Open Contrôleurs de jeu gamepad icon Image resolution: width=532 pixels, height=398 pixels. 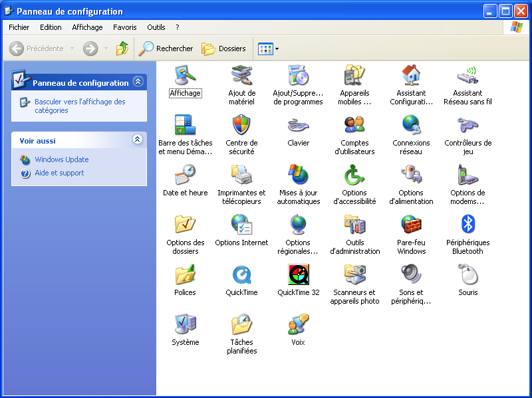click(467, 125)
